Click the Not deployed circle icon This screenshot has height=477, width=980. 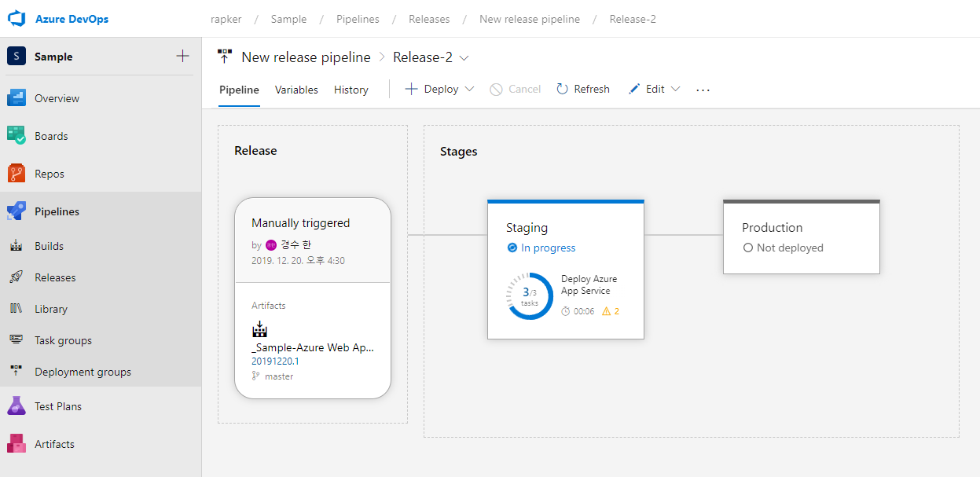(x=748, y=248)
